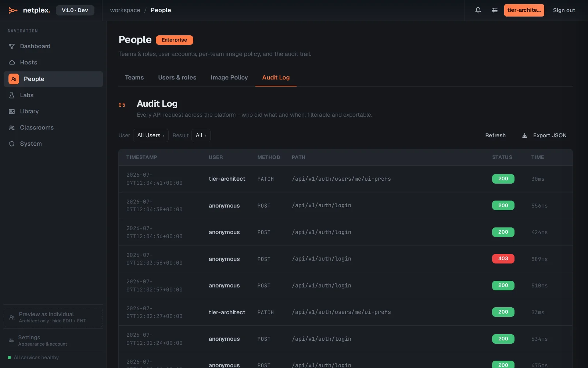
Task: Click the 510ms time value
Action: 539,286
